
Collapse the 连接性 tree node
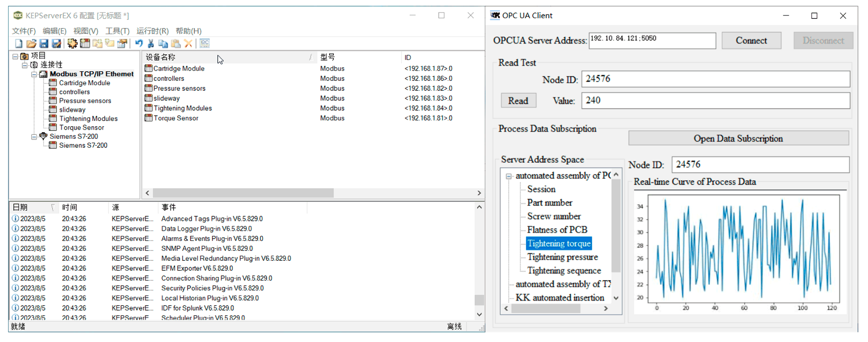pyautogui.click(x=25, y=65)
